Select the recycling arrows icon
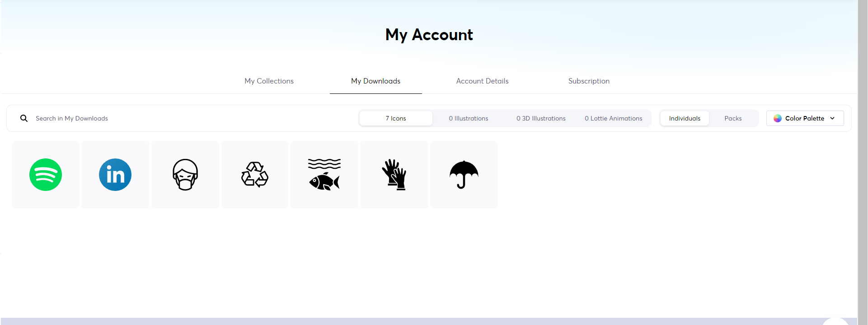The image size is (868, 325). 255,175
